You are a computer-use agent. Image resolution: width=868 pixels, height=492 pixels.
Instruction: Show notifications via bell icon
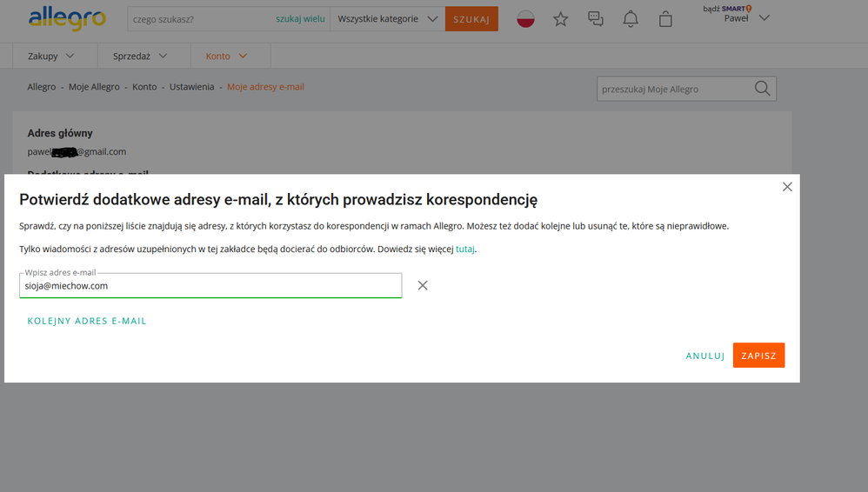click(x=631, y=19)
